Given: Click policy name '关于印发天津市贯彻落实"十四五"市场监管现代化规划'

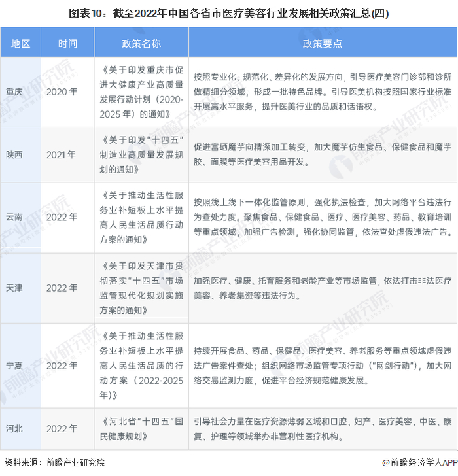Looking at the screenshot, I should [x=141, y=288].
